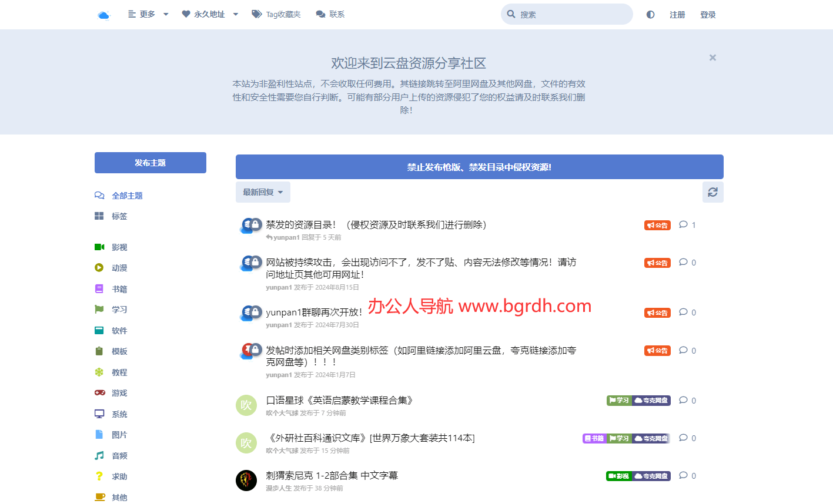Select the 学习 flag icon
The height and width of the screenshot is (504, 833).
pos(99,310)
